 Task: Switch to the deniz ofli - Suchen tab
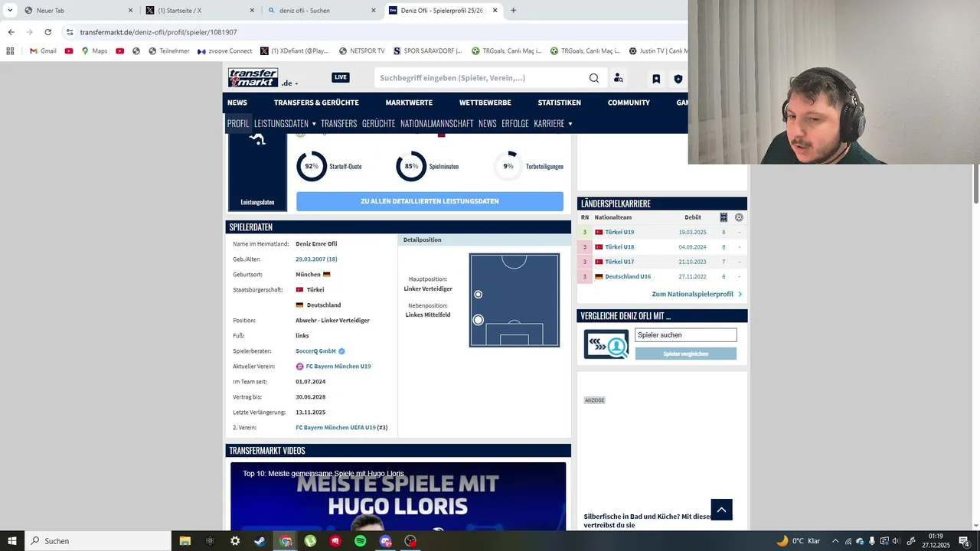tap(322, 11)
